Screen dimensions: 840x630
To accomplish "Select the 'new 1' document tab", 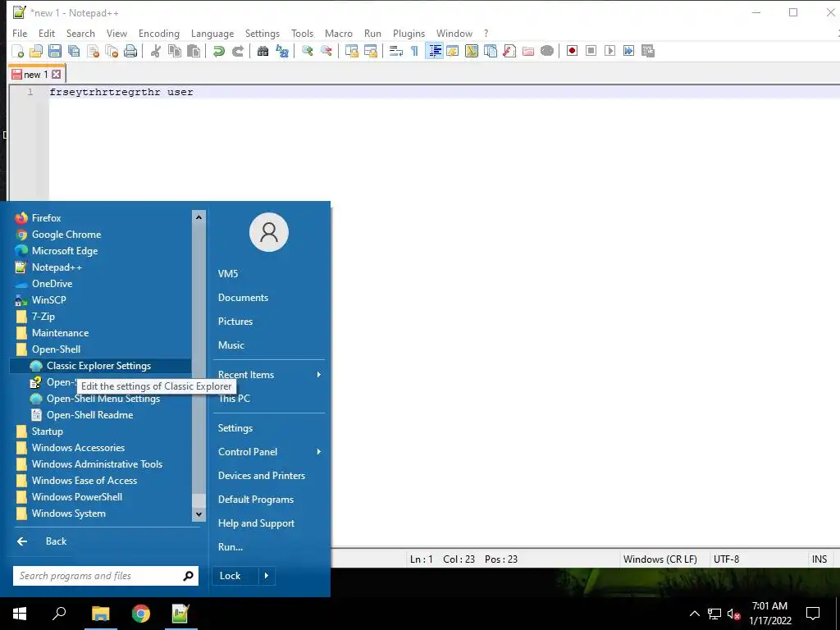I will coord(36,75).
